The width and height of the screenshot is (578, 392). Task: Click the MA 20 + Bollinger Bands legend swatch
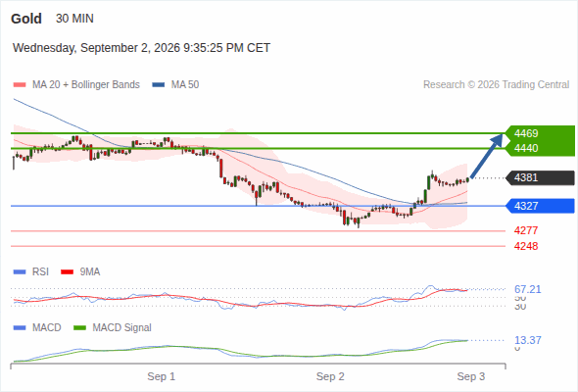[x=20, y=85]
